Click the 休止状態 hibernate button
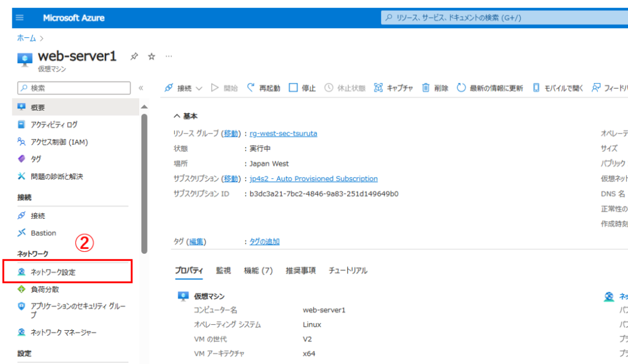The width and height of the screenshot is (628, 364). point(345,88)
